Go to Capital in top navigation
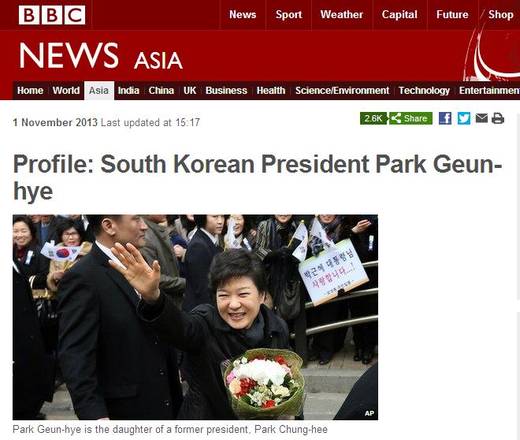520x440 pixels. point(399,15)
